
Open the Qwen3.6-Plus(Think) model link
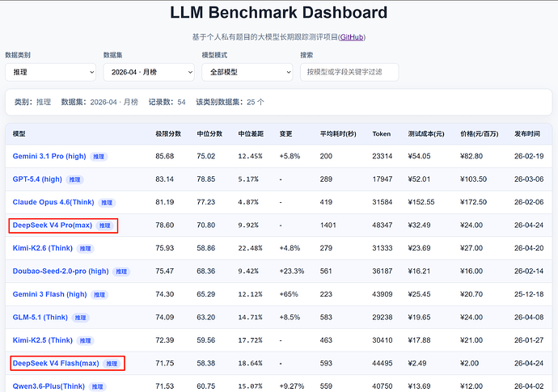pyautogui.click(x=49, y=386)
